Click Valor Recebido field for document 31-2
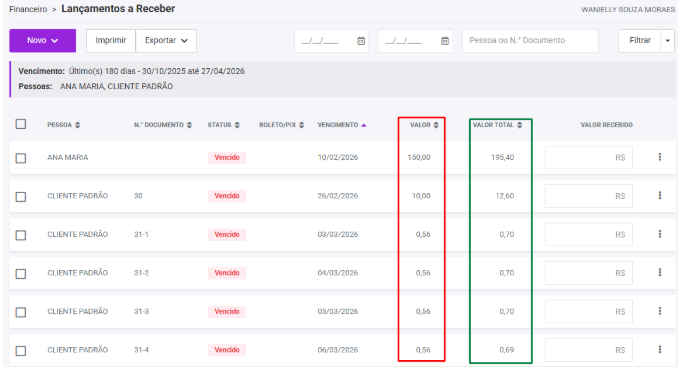 click(588, 273)
